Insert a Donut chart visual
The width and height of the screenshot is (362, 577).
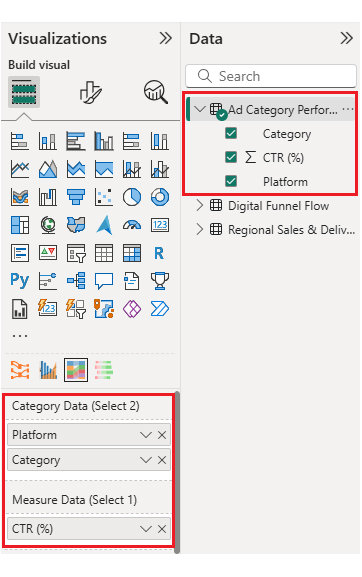pyautogui.click(x=160, y=197)
